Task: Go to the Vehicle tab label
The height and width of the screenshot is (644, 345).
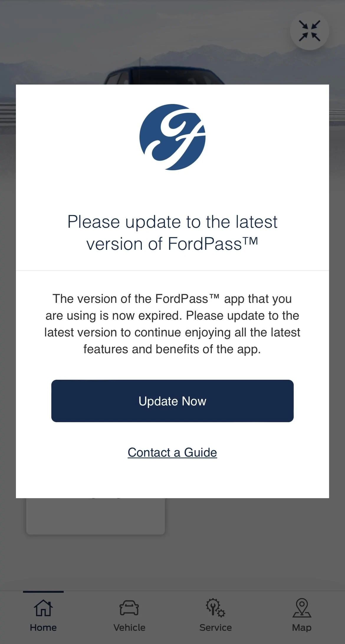Action: tap(129, 628)
